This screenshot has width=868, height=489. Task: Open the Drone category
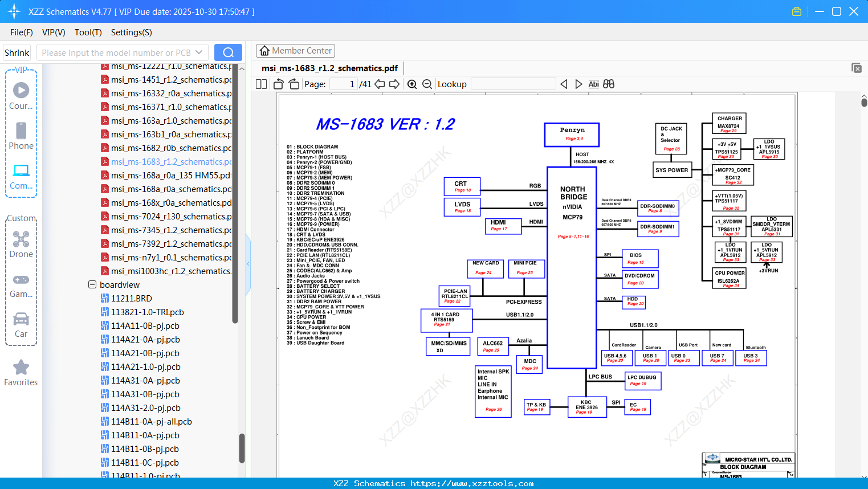click(x=21, y=244)
